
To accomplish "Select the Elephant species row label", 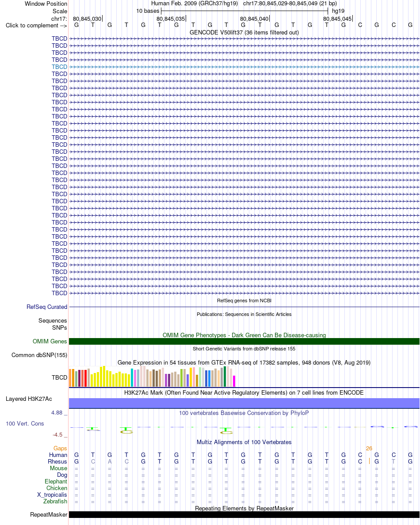I will [x=56, y=482].
